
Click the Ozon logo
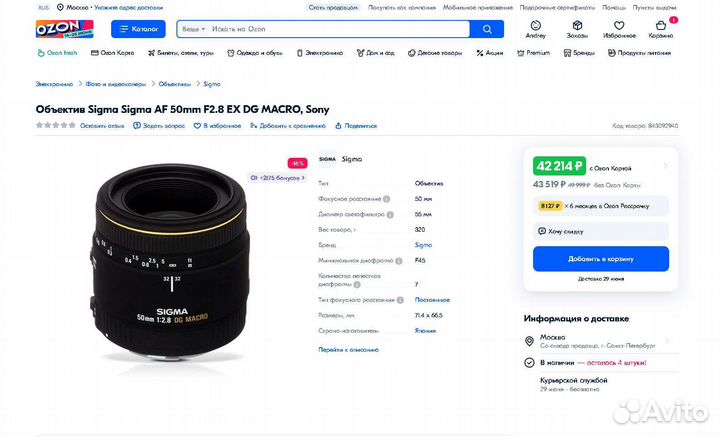[65, 29]
